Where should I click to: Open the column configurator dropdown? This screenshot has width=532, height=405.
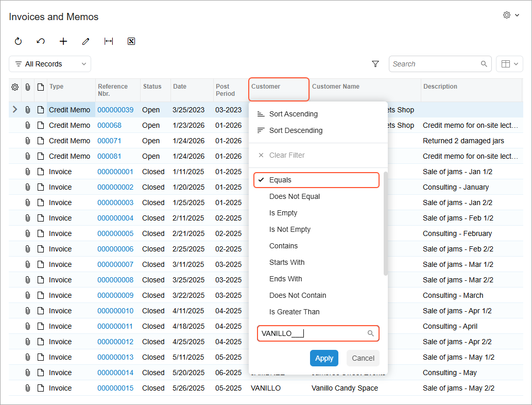tap(509, 64)
